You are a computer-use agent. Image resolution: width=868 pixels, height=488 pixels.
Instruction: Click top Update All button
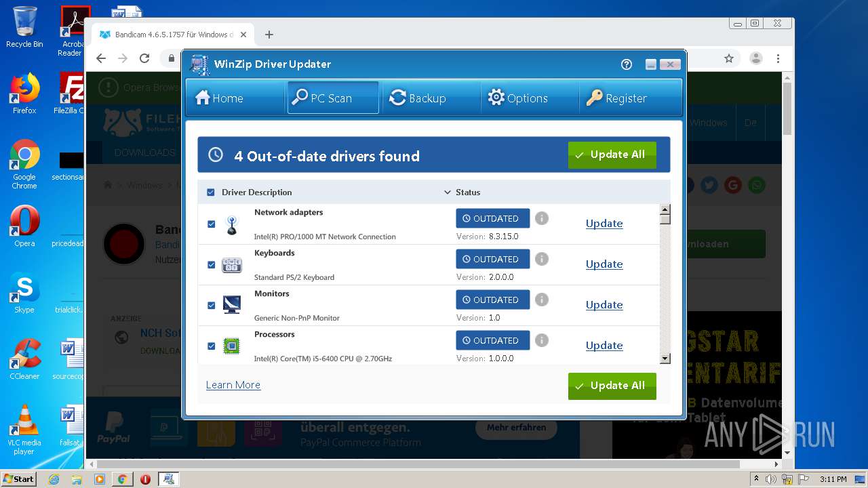(612, 155)
